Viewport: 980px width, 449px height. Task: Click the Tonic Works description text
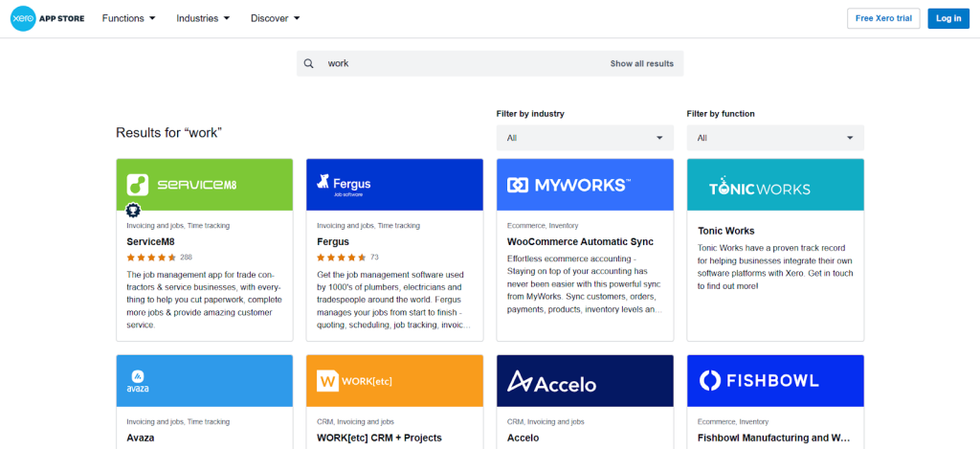click(x=775, y=267)
